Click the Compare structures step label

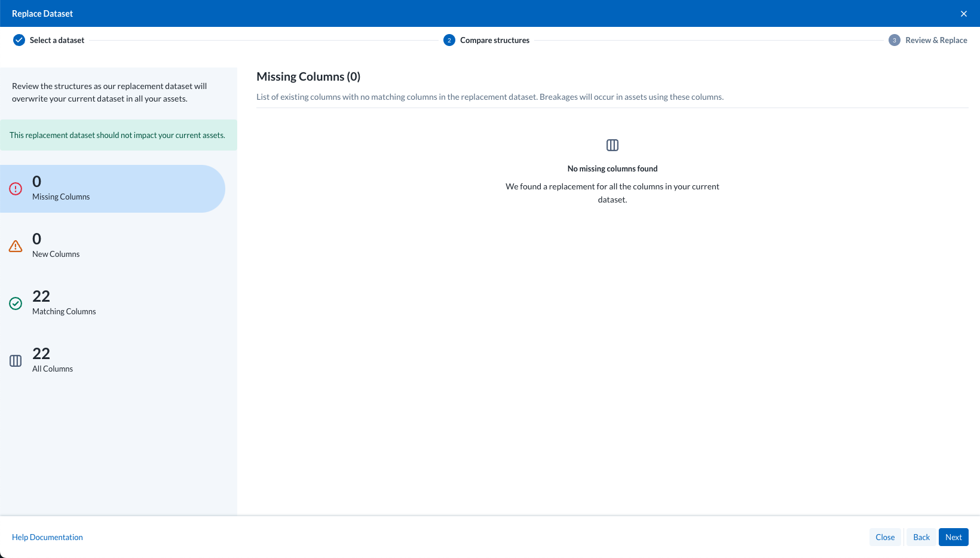click(495, 40)
